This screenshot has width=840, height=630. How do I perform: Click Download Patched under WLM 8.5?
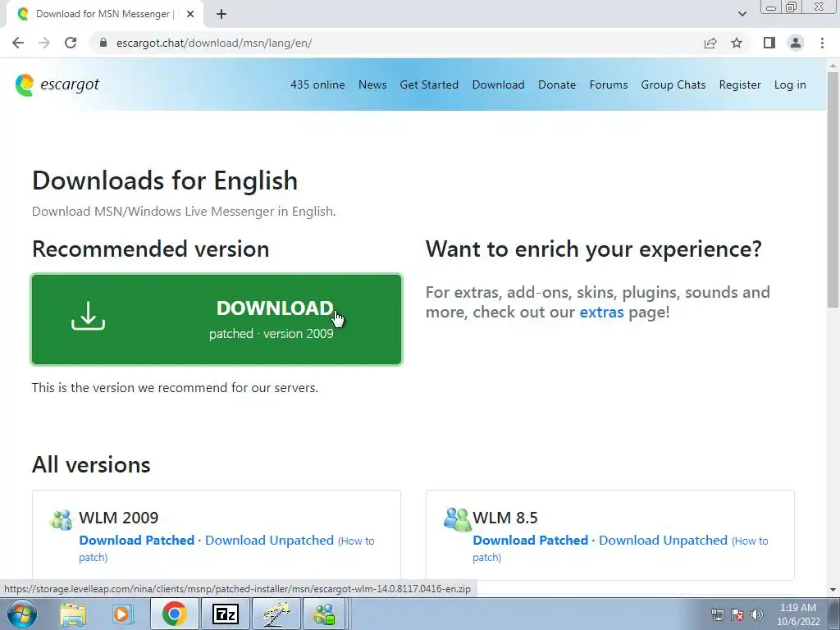pos(531,540)
